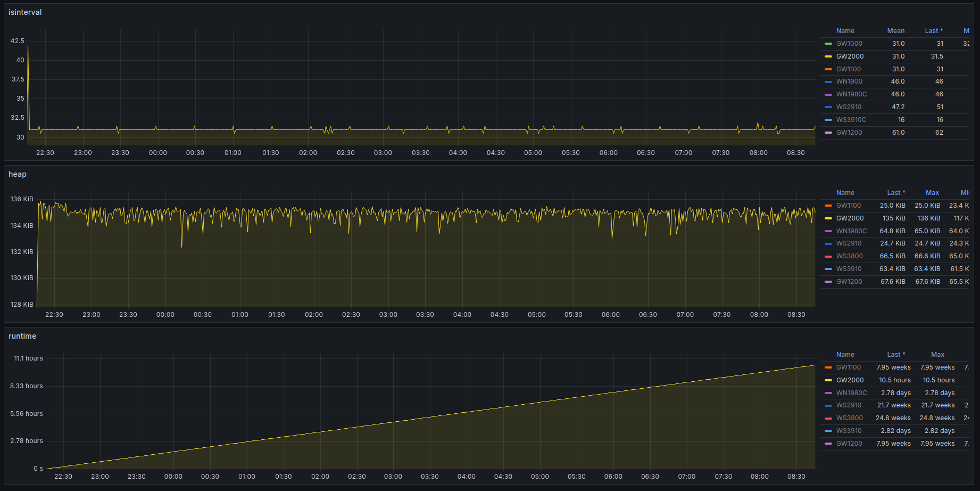Open the isinterval panel title menu
Screen dimensions: 980x491
pos(25,12)
